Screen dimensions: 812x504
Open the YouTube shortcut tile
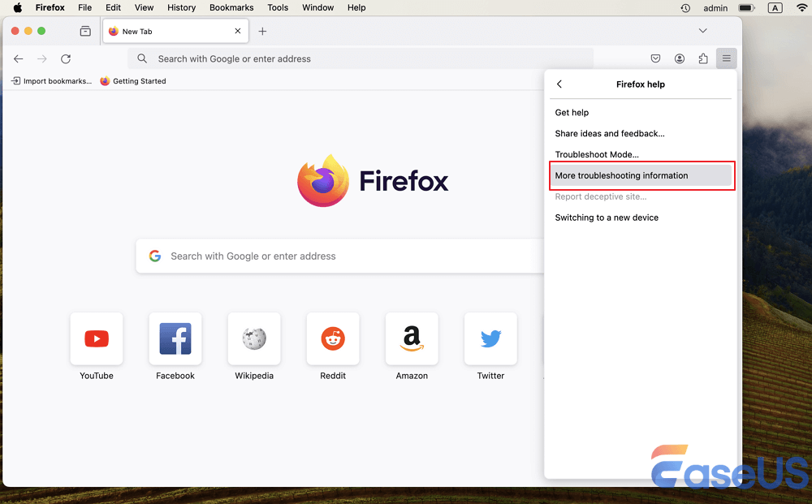pyautogui.click(x=96, y=338)
